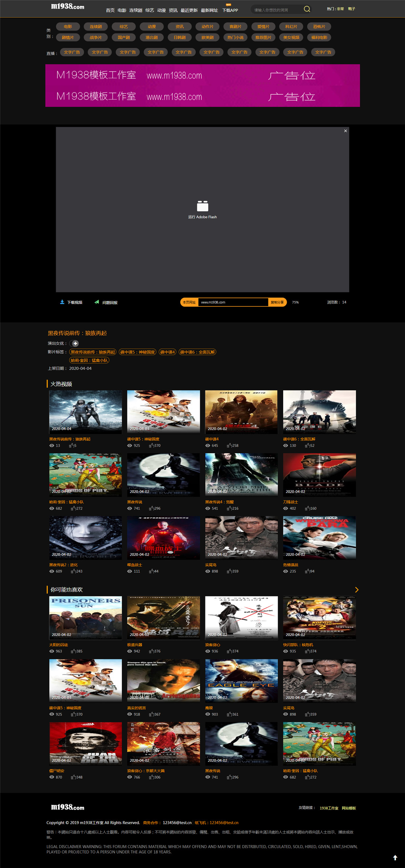Click the 问题回报 paper plane icon
The width and height of the screenshot is (405, 868).
tap(97, 302)
